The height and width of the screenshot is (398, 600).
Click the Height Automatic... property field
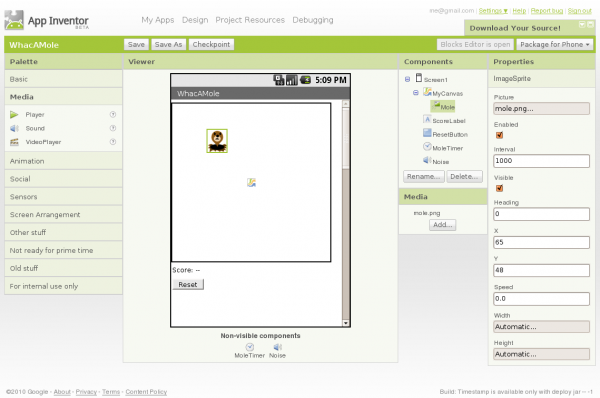coord(541,354)
